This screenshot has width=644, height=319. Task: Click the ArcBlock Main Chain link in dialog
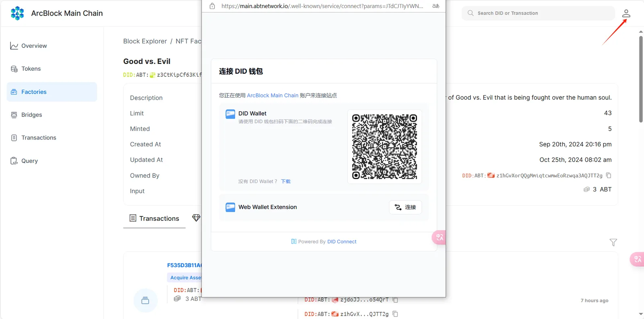(x=272, y=95)
